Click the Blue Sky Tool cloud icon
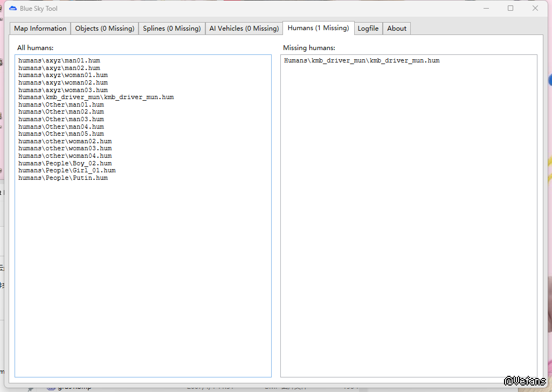This screenshot has width=552, height=392. tap(13, 9)
